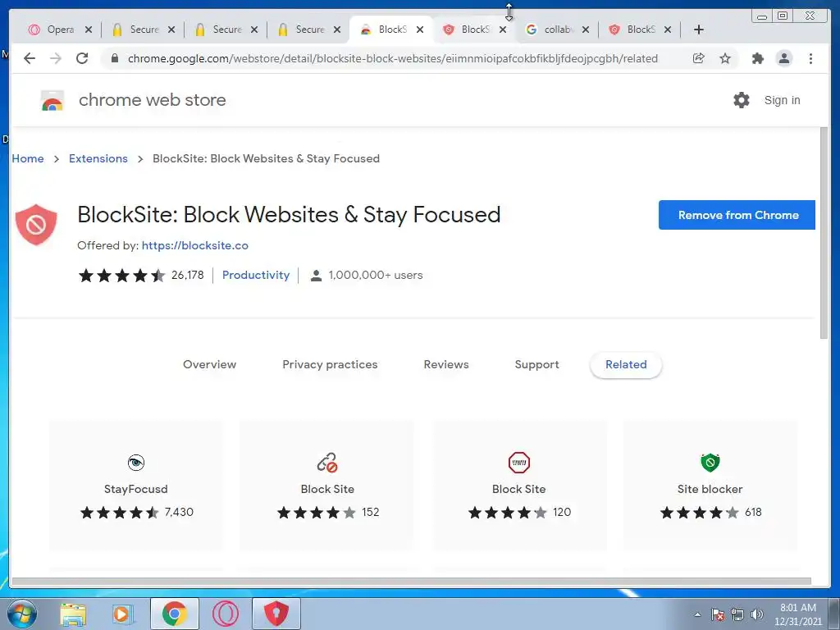Click the Block Site www stop-sign icon
The image size is (840, 630).
click(x=518, y=463)
